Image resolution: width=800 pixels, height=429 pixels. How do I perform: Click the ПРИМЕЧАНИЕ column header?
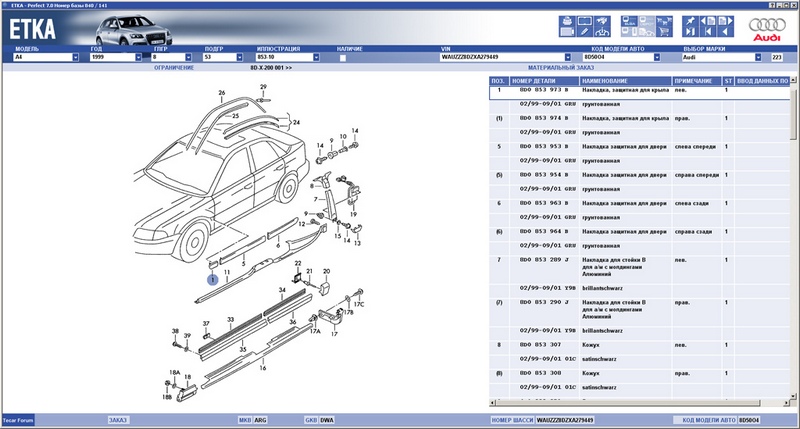[696, 81]
